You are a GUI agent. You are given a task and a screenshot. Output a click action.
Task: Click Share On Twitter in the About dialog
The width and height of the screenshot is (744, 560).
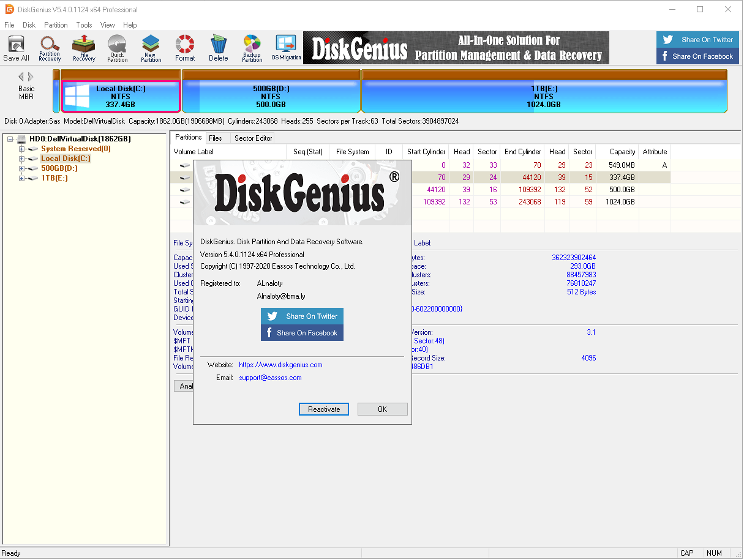[302, 316]
